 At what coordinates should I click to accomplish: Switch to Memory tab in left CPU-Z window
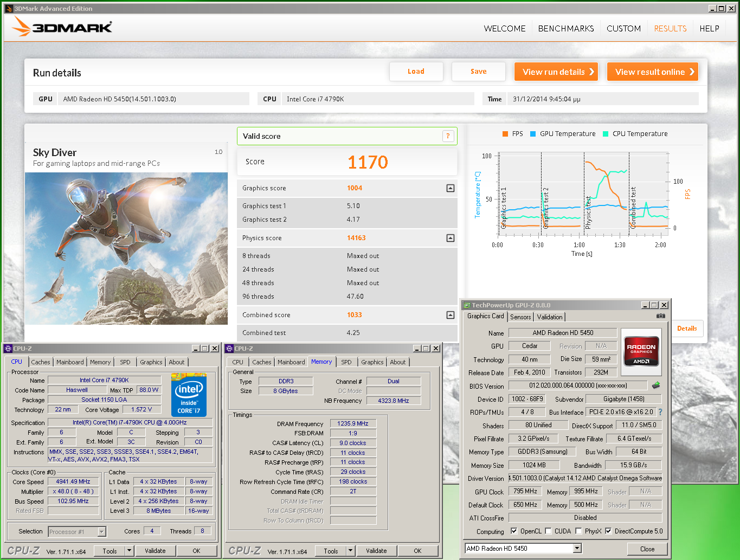click(100, 362)
